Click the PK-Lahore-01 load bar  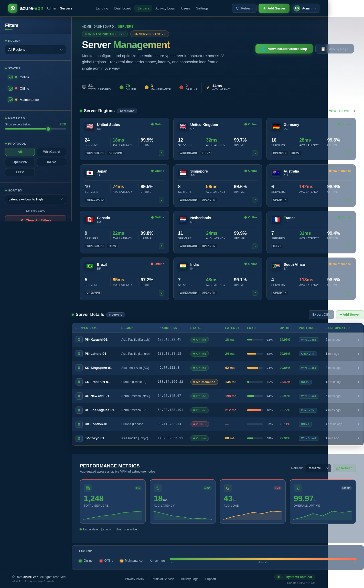coord(255,354)
